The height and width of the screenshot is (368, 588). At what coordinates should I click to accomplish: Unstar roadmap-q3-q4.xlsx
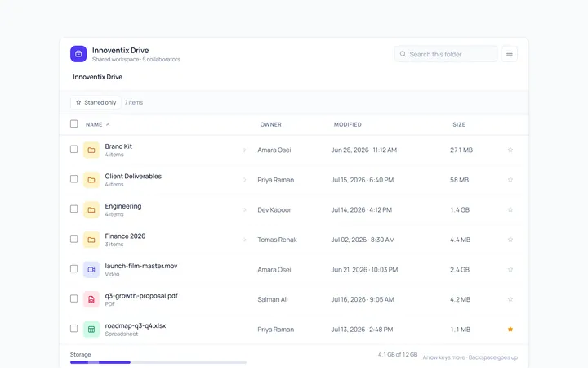(x=510, y=330)
